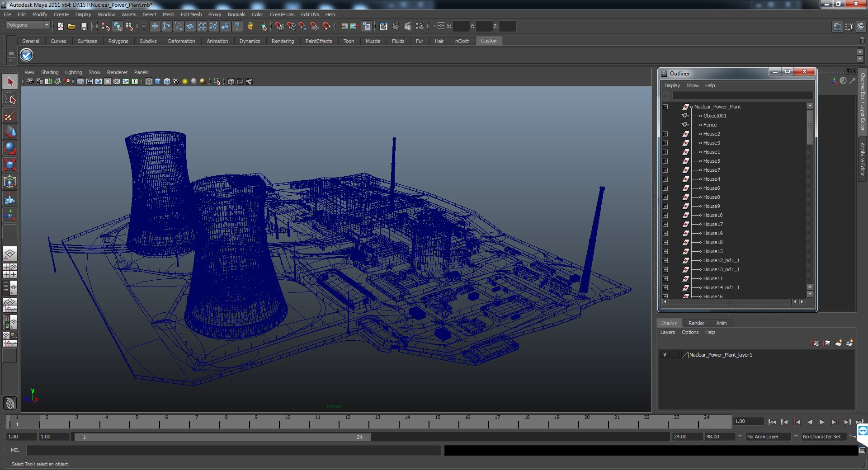Open Outliner Display menu

click(672, 85)
